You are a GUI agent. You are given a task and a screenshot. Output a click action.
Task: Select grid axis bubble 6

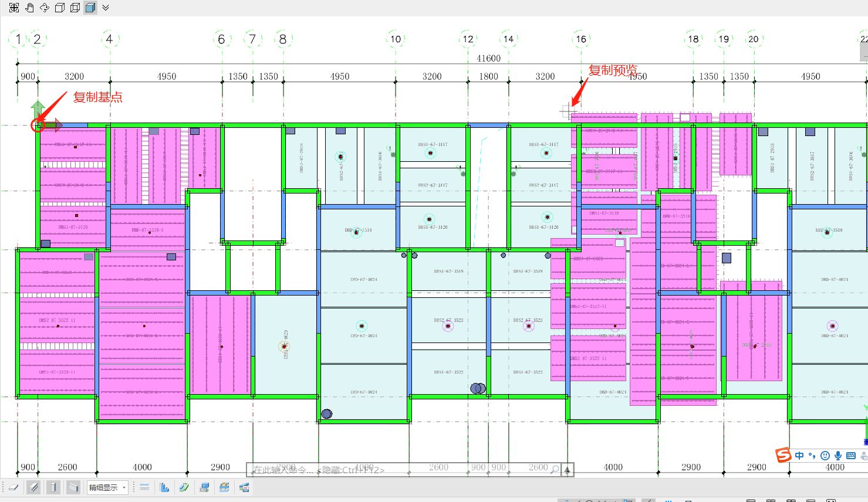click(221, 39)
